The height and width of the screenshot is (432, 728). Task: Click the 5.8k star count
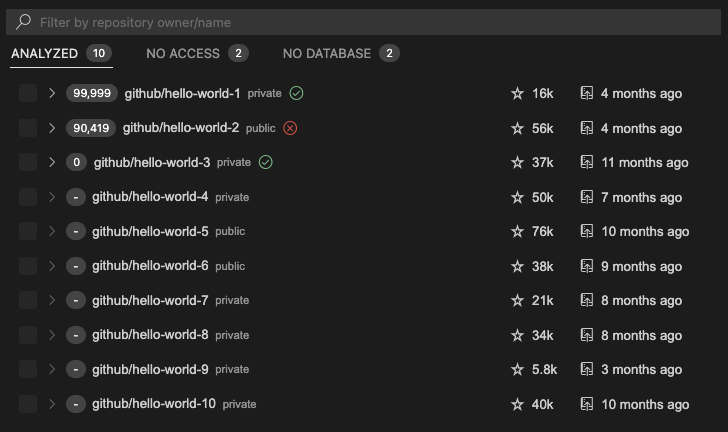(x=544, y=369)
